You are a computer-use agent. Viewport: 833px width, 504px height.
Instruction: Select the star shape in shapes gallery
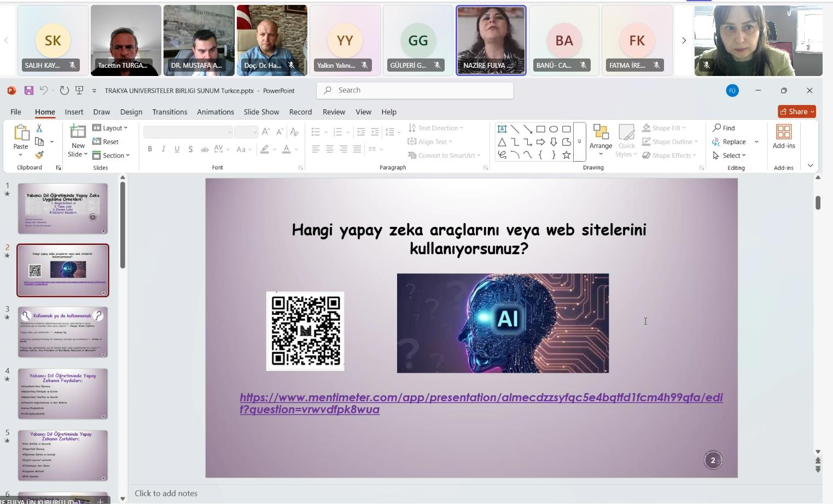point(567,155)
